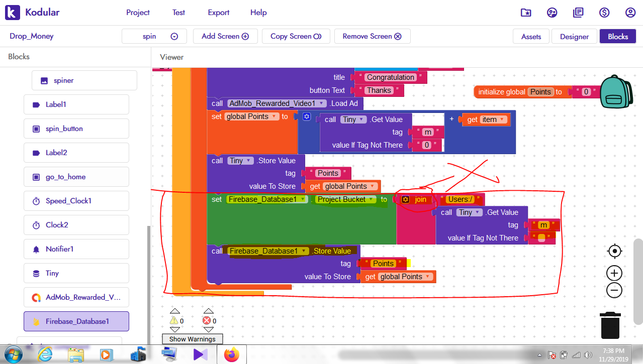The height and width of the screenshot is (364, 643).
Task: Click the dollar sign monetization icon
Action: click(604, 13)
